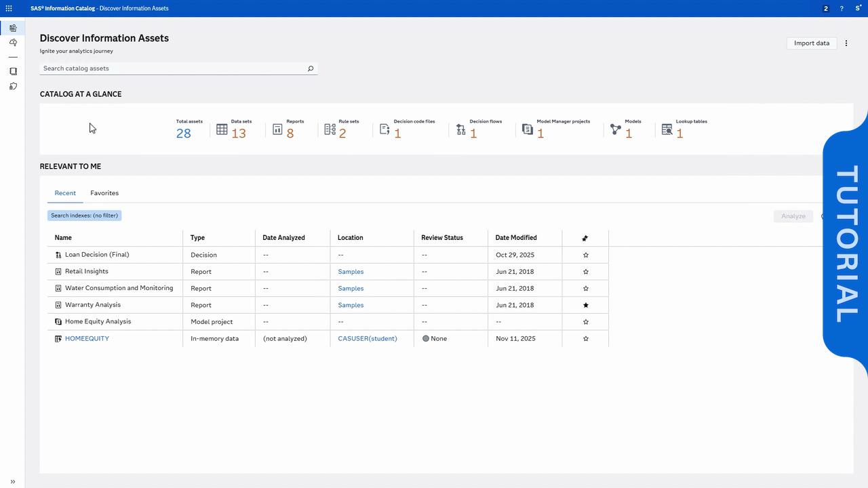Toggle favorite star for HOMEEQUITY
This screenshot has width=868, height=488.
pyautogui.click(x=586, y=338)
